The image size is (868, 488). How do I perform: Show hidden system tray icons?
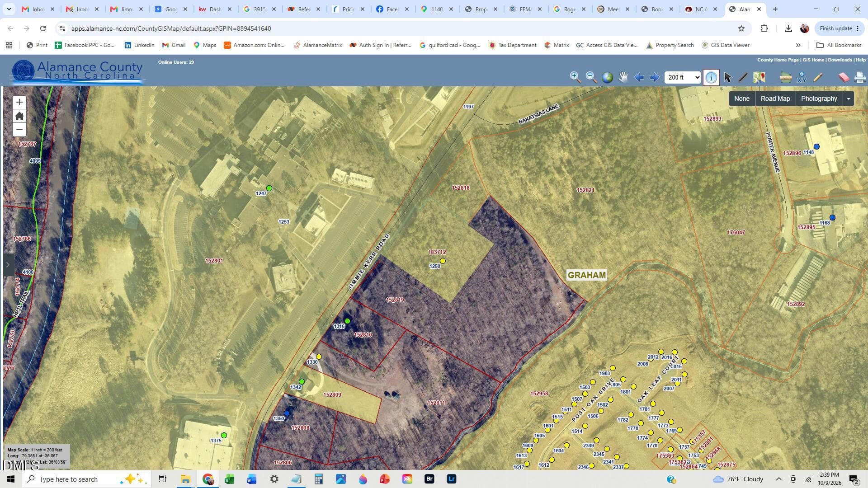pos(778,479)
